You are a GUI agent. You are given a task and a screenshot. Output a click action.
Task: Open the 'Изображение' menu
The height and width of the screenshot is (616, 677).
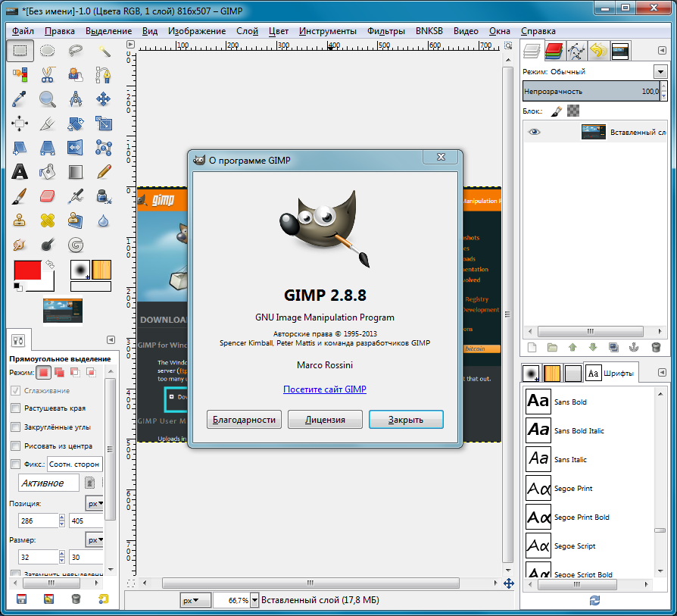(197, 31)
